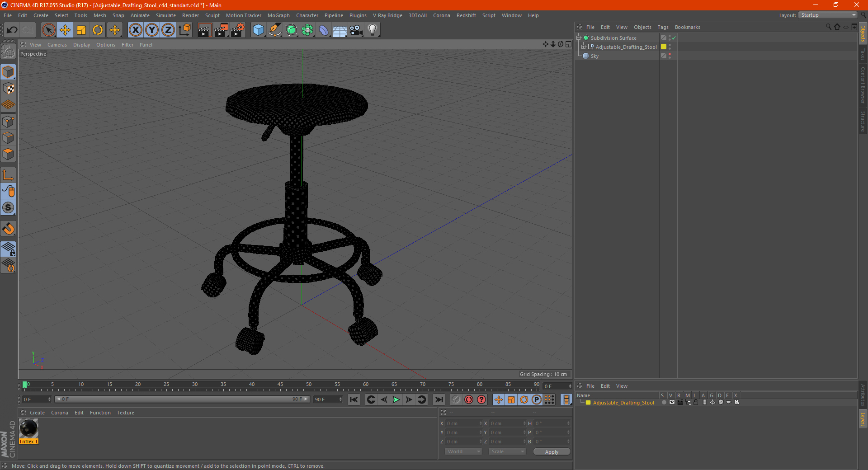
Task: Open the Structure side tab
Action: 863,121
